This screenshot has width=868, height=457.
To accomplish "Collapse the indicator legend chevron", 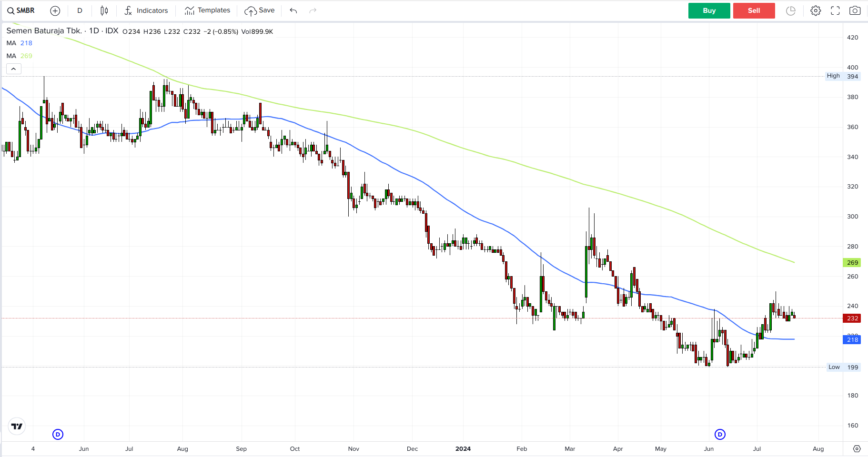I will point(14,69).
